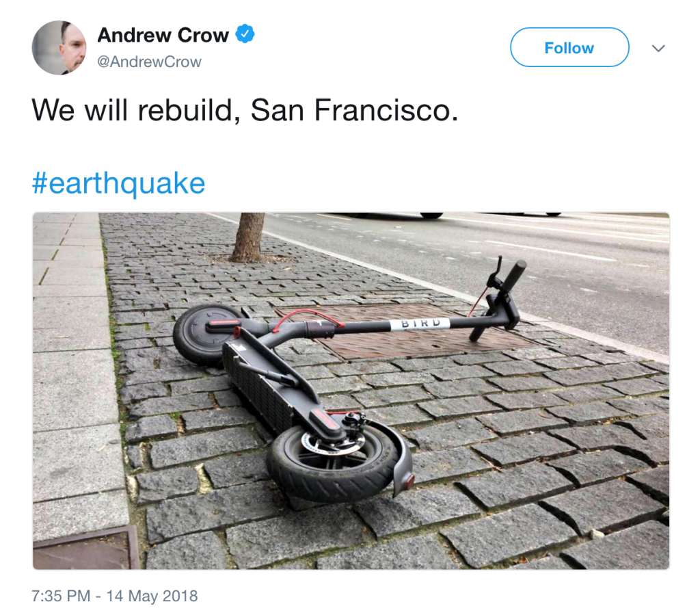Open the @AndrewCrow handle link
The height and width of the screenshot is (615, 700).
[x=149, y=62]
